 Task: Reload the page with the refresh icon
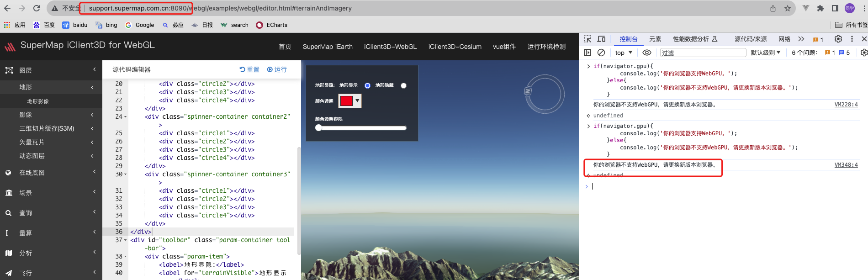click(37, 8)
